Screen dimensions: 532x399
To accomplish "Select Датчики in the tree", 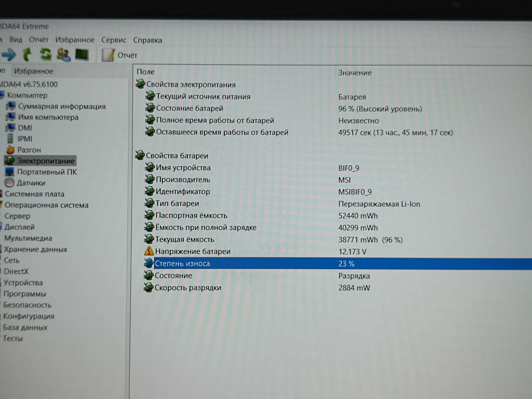I will tap(31, 183).
